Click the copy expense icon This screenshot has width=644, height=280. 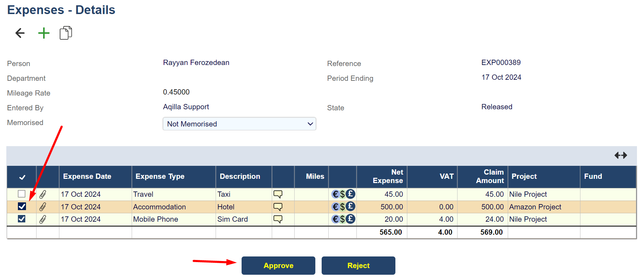tap(66, 33)
